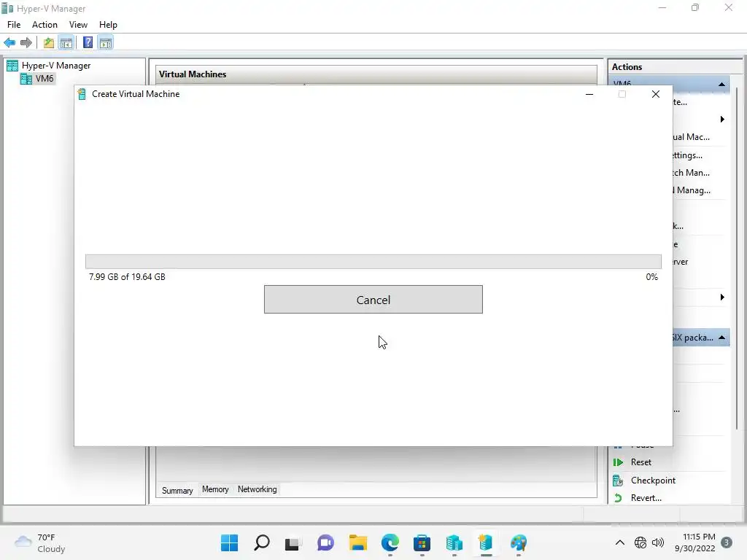Open the Windows Start menu
747x560 pixels.
(229, 542)
